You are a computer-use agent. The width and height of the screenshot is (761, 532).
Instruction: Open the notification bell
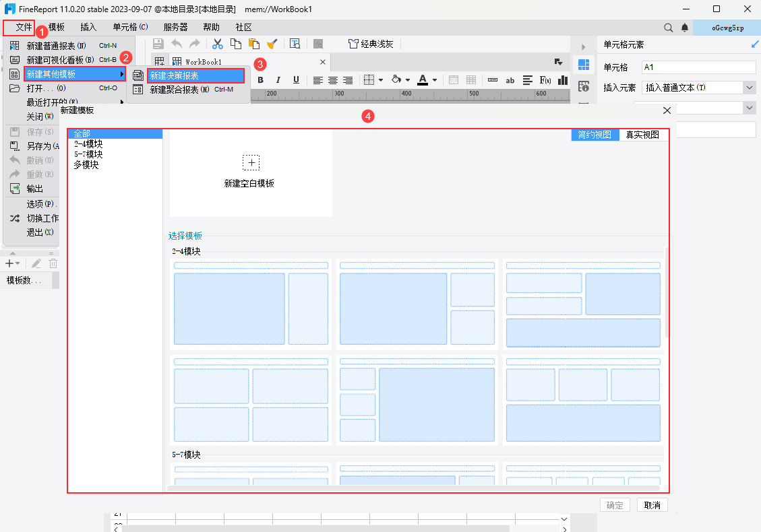click(x=685, y=28)
